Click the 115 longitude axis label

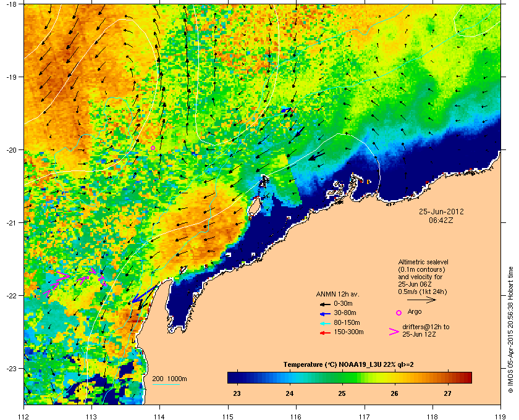click(228, 416)
